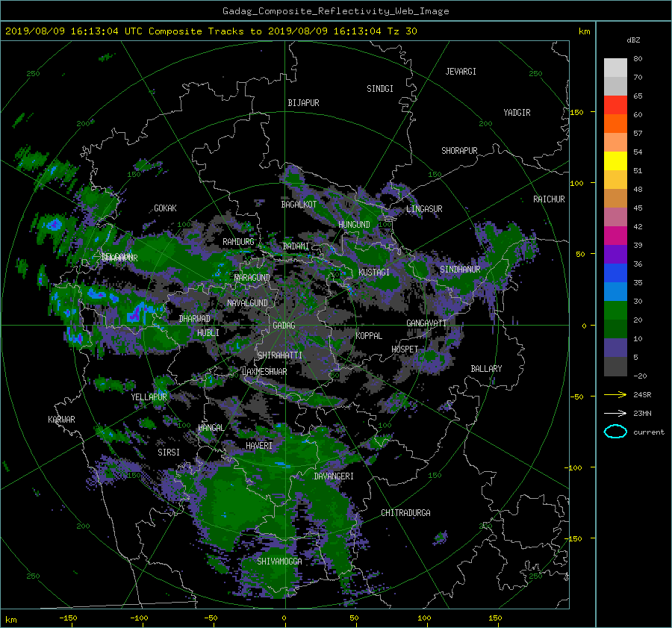The width and height of the screenshot is (672, 628).
Task: Click the RAICHUR city label
Action: click(549, 199)
